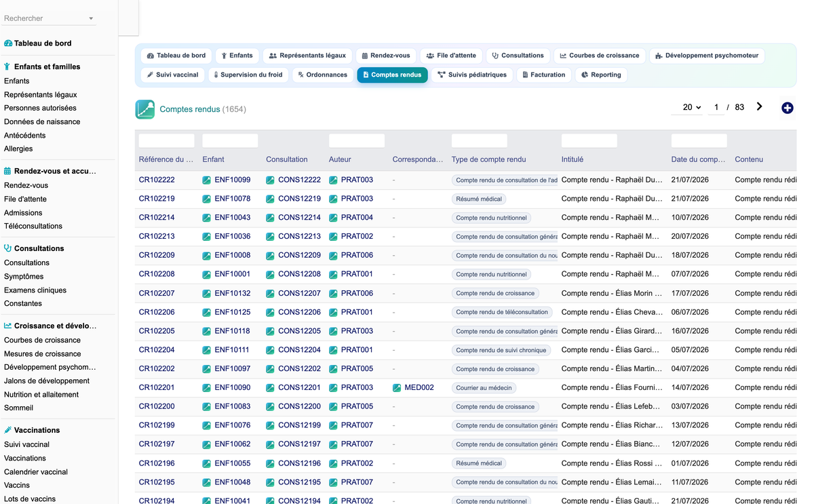Viewport: 814px width, 504px height.
Task: Click CONS12200 consultation icon
Action: tap(271, 407)
